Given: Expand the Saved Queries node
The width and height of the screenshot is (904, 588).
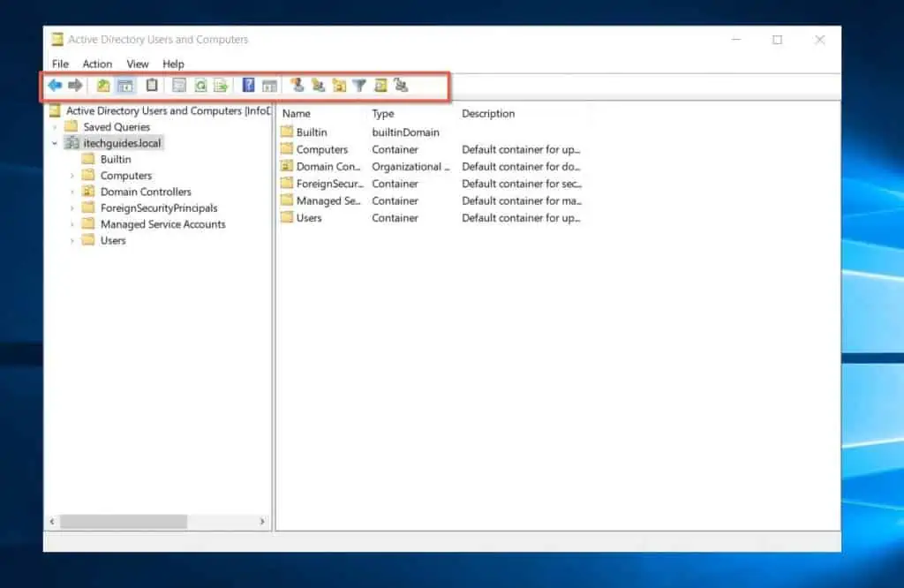Looking at the screenshot, I should pyautogui.click(x=56, y=127).
